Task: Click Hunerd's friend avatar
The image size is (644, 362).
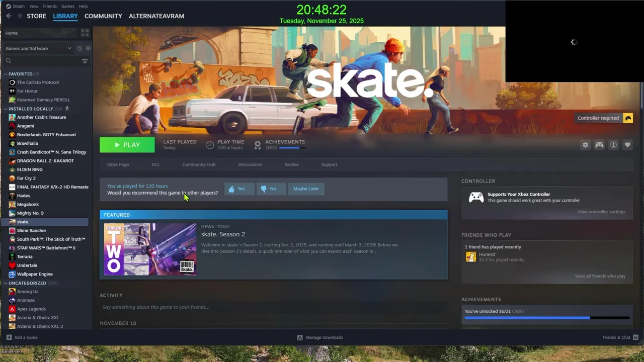Action: 471,257
